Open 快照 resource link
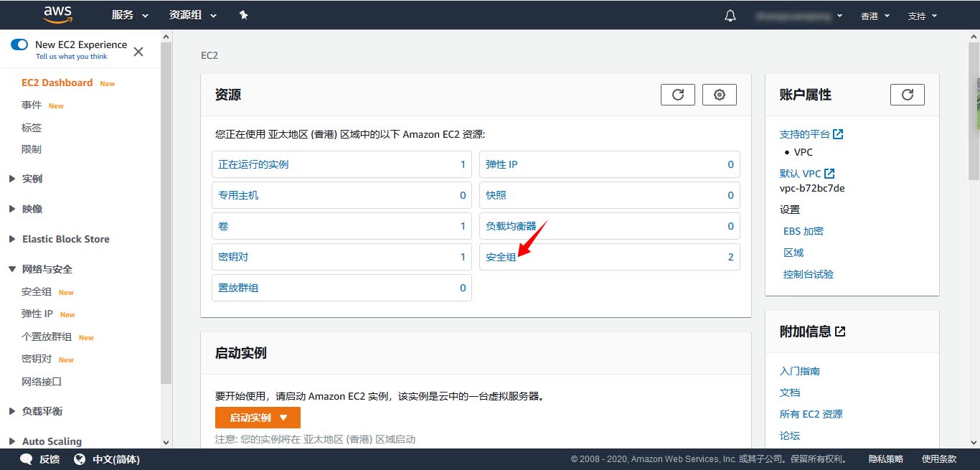The image size is (980, 470). 496,195
